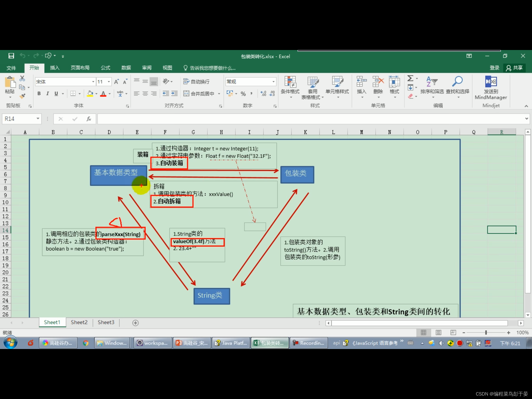Open the Windows Start button
The width and height of the screenshot is (532, 399).
(10, 343)
